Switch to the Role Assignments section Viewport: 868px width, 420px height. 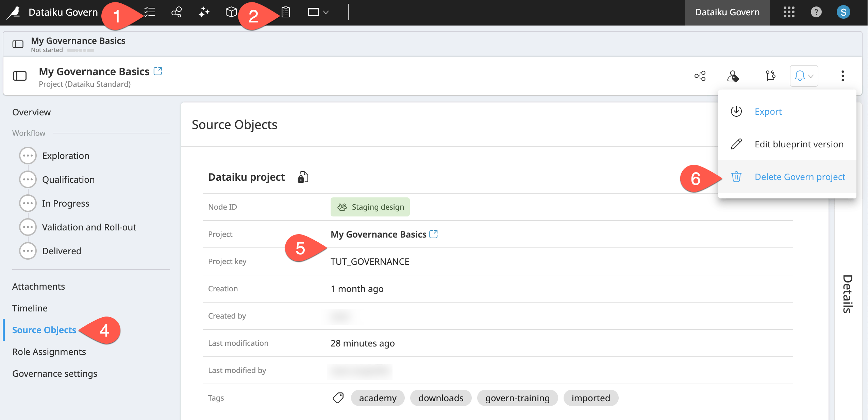[x=49, y=352]
